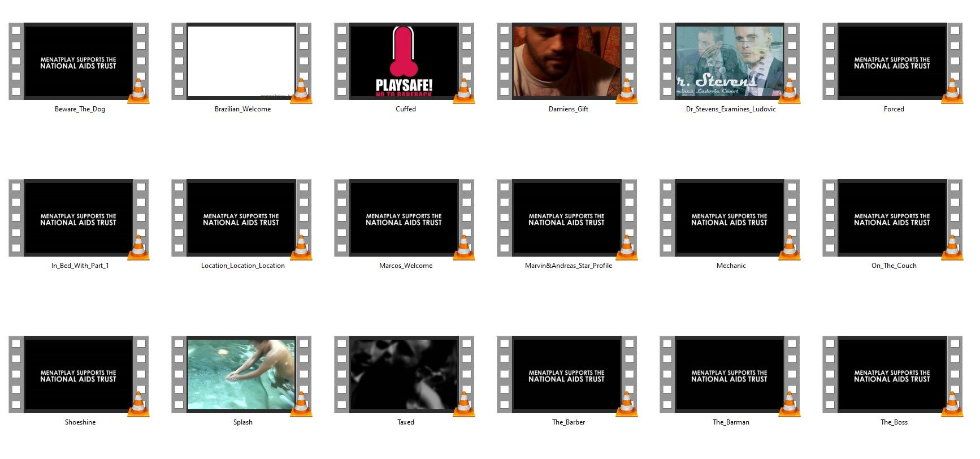Click the VLC cone on Mechanic
The image size is (980, 459).
(x=790, y=248)
